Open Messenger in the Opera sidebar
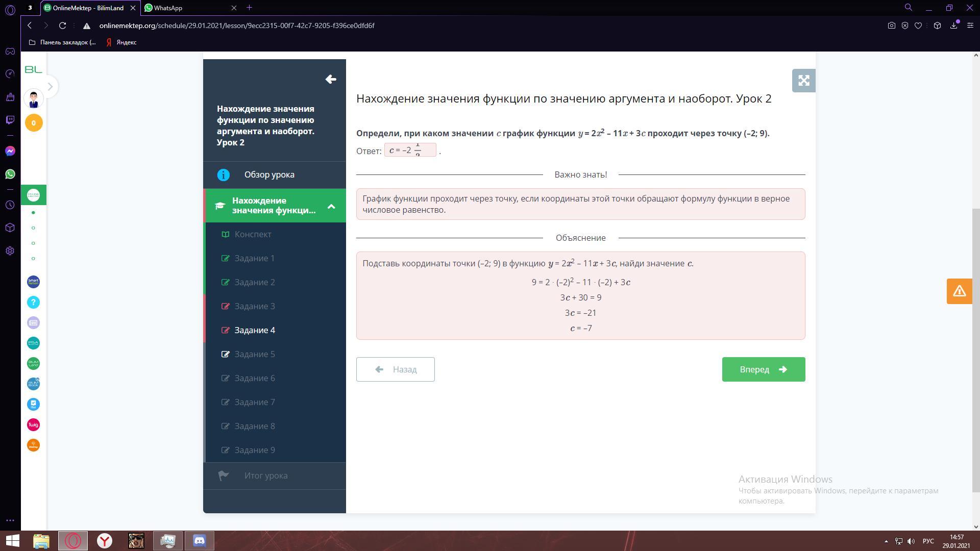The image size is (980, 551). click(x=10, y=151)
